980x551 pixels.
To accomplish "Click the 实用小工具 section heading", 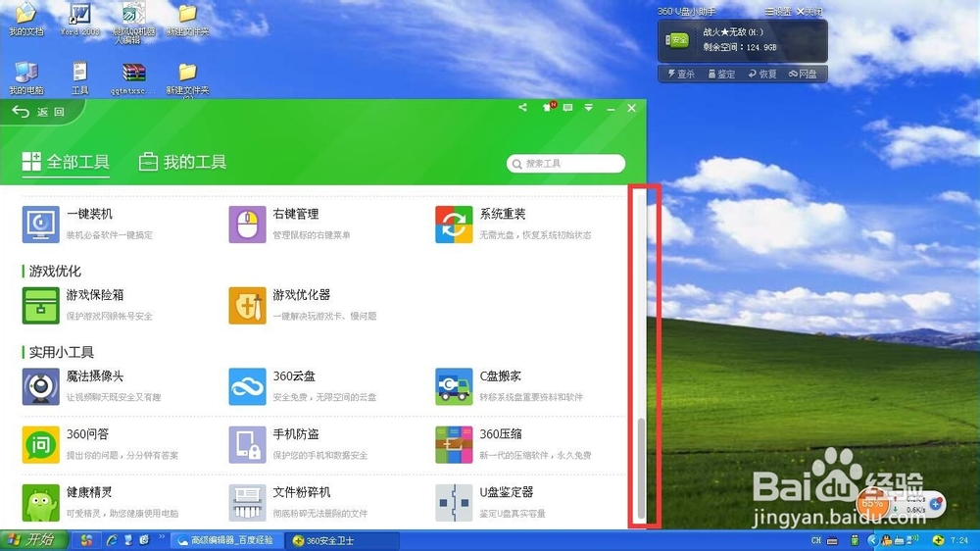I will click(61, 352).
